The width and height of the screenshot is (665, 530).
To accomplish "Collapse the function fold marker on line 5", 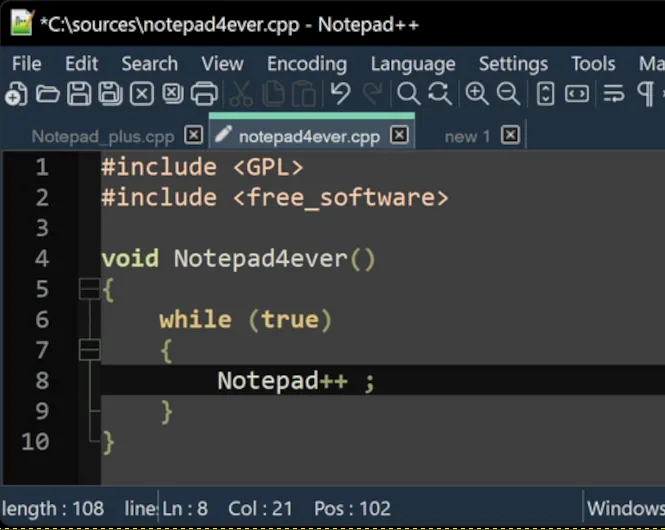I will point(90,289).
